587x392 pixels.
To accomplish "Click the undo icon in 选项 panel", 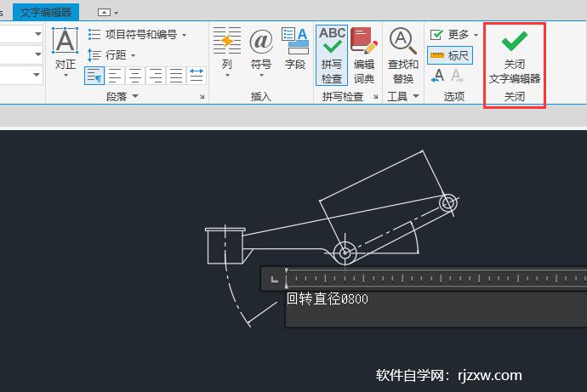I will 437,76.
